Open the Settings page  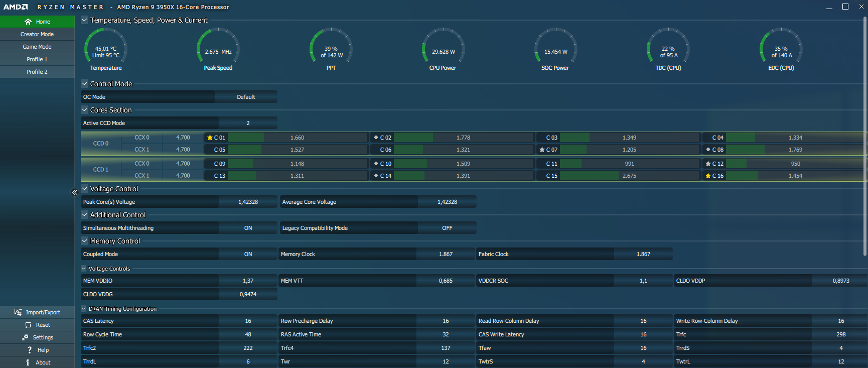37,337
